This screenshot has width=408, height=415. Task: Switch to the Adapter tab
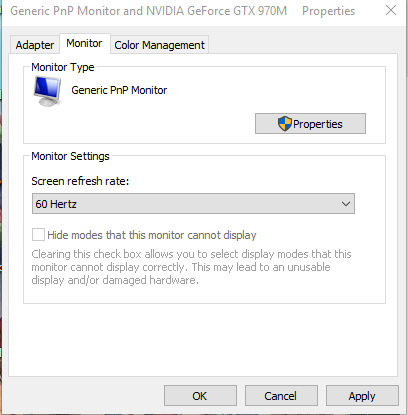click(x=35, y=45)
